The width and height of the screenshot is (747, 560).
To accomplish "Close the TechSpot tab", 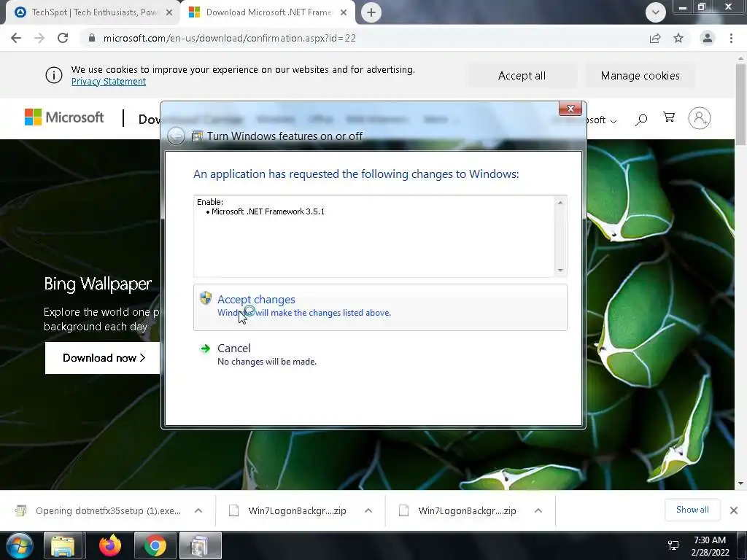I will pos(169,13).
